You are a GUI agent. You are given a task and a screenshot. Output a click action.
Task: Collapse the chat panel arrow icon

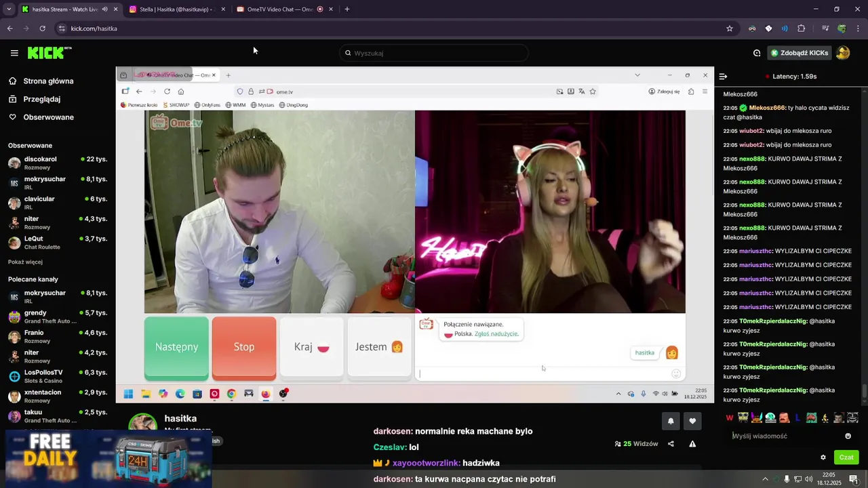tap(723, 77)
